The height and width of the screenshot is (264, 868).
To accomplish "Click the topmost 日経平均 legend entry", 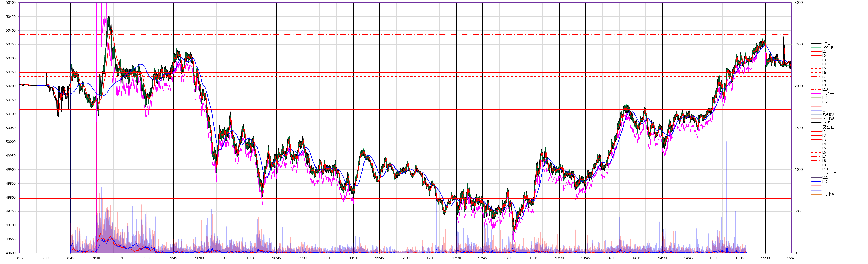I will point(830,93).
